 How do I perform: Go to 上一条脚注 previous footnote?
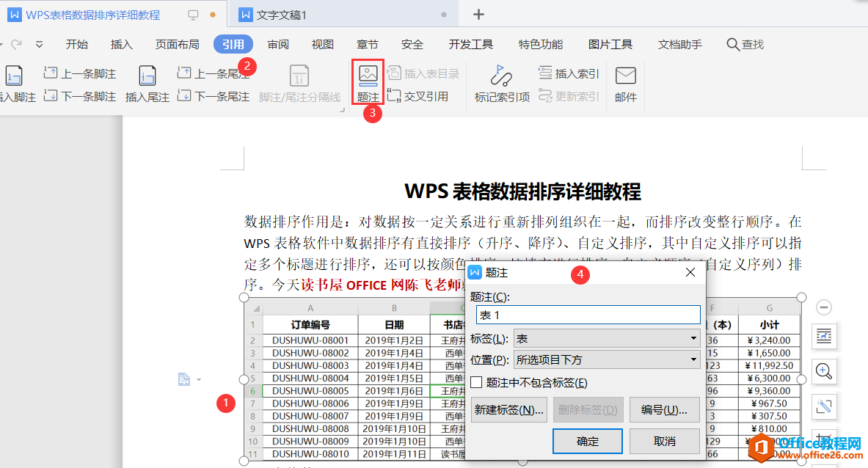[80, 73]
